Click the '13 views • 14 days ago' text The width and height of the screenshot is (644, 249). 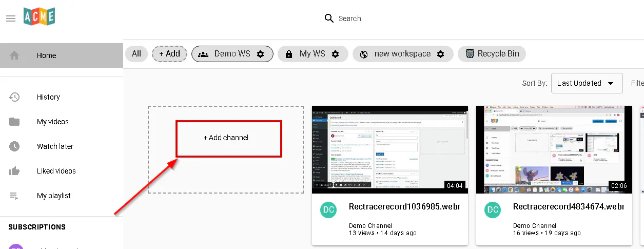click(x=383, y=233)
